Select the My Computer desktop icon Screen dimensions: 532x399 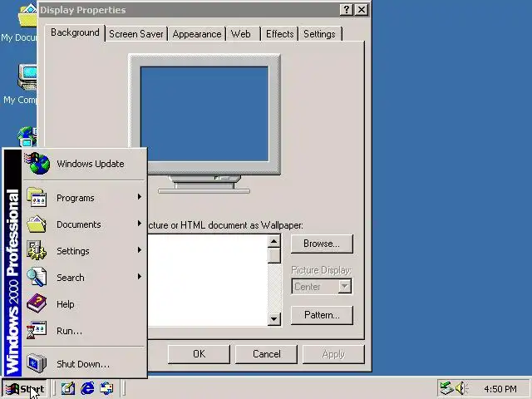(x=27, y=77)
